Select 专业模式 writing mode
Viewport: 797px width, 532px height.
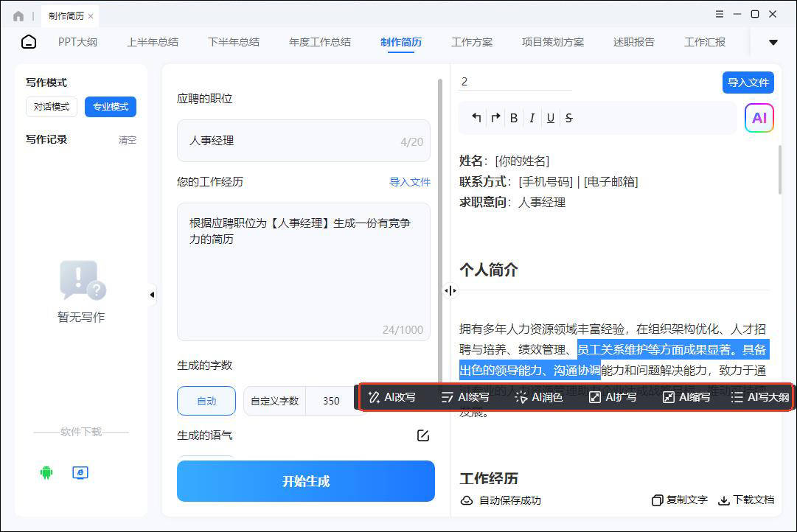pos(111,106)
